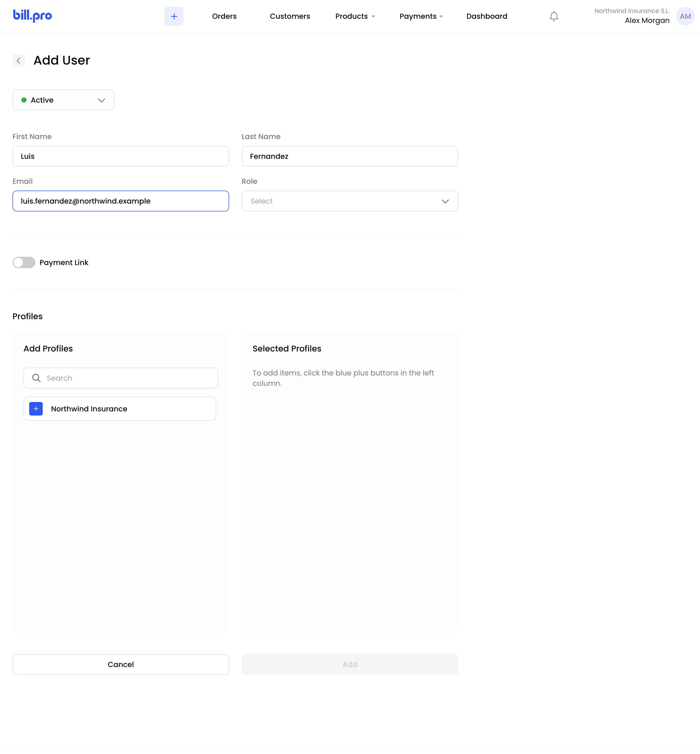Add the Northwind Insurance profile with plus button
The height and width of the screenshot is (754, 700).
click(36, 409)
